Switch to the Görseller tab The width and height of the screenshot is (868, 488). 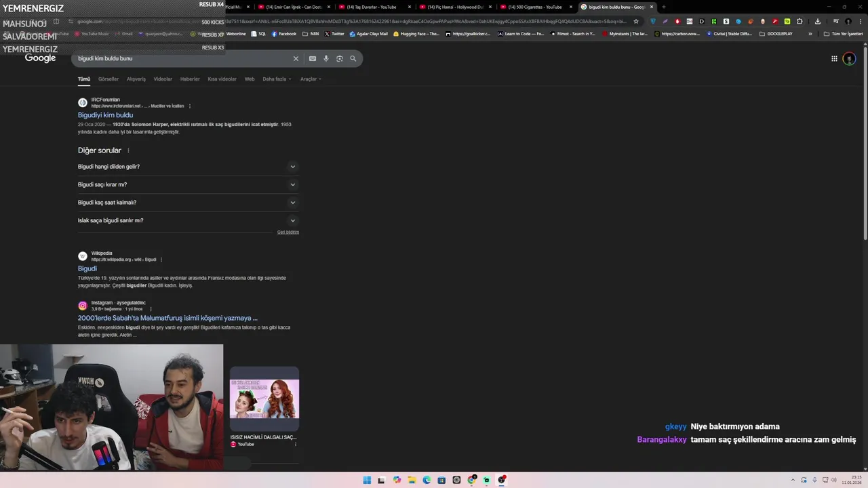pos(108,79)
